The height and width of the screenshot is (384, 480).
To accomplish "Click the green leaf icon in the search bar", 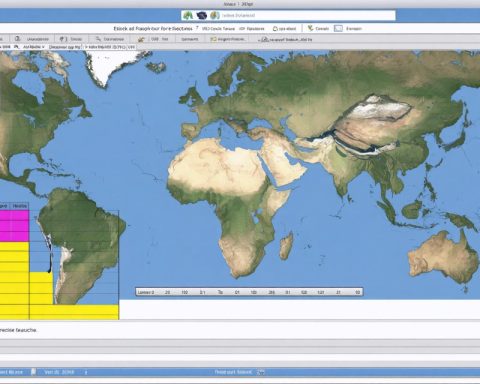I will [x=188, y=15].
